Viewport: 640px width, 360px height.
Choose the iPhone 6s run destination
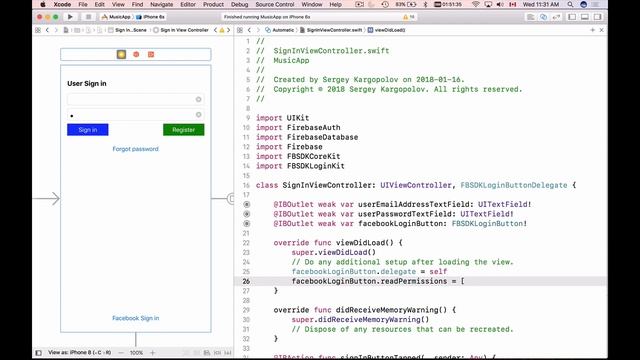(151, 17)
